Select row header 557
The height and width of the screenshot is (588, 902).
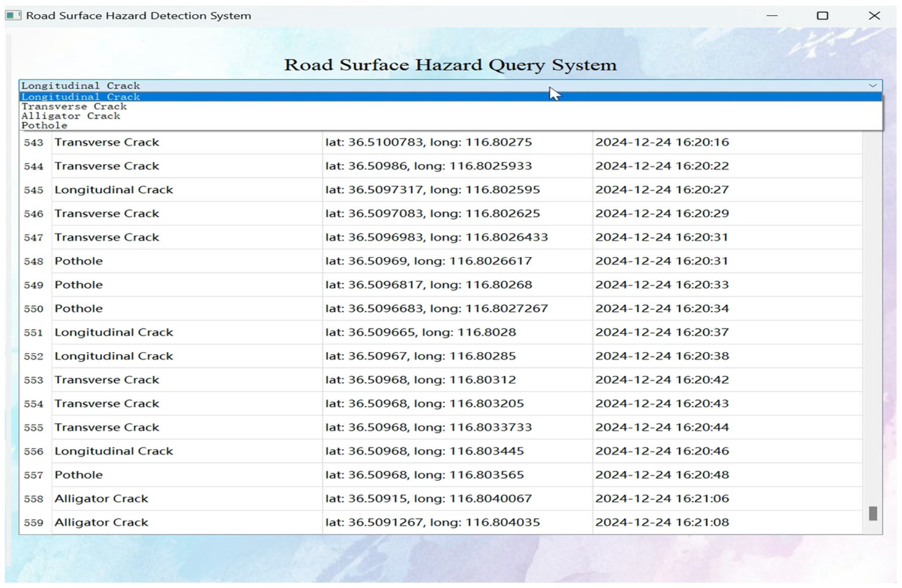(35, 475)
